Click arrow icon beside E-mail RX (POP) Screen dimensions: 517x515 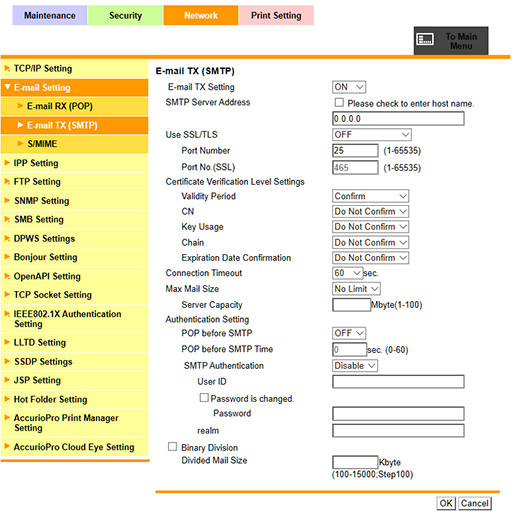20,106
